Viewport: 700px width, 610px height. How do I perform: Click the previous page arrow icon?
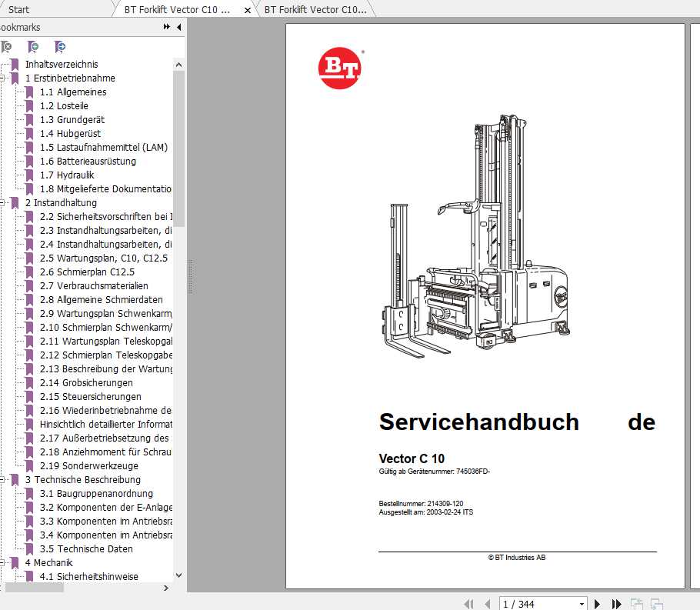[488, 603]
